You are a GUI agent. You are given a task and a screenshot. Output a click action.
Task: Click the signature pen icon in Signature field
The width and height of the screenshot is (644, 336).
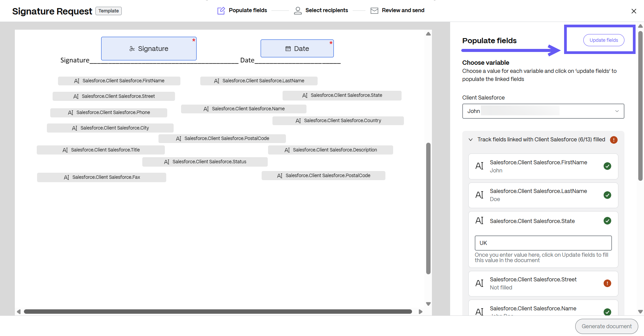pos(132,49)
